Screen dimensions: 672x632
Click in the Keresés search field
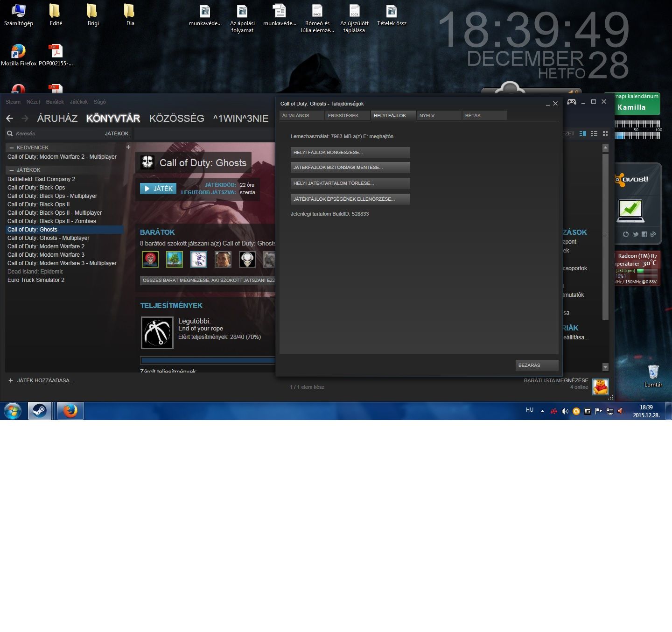coord(56,133)
